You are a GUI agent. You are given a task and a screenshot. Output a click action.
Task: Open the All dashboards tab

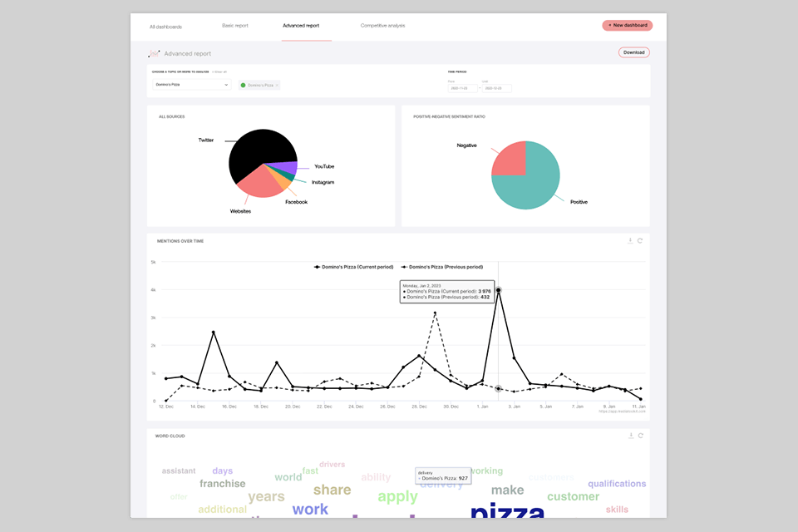[165, 27]
